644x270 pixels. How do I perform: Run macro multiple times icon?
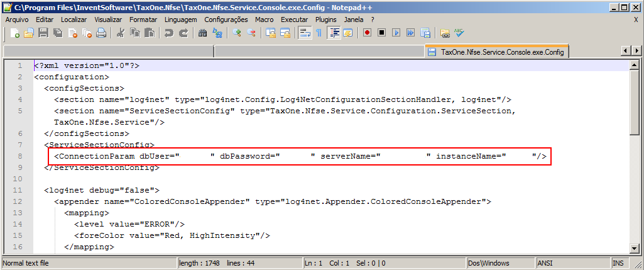[x=411, y=33]
